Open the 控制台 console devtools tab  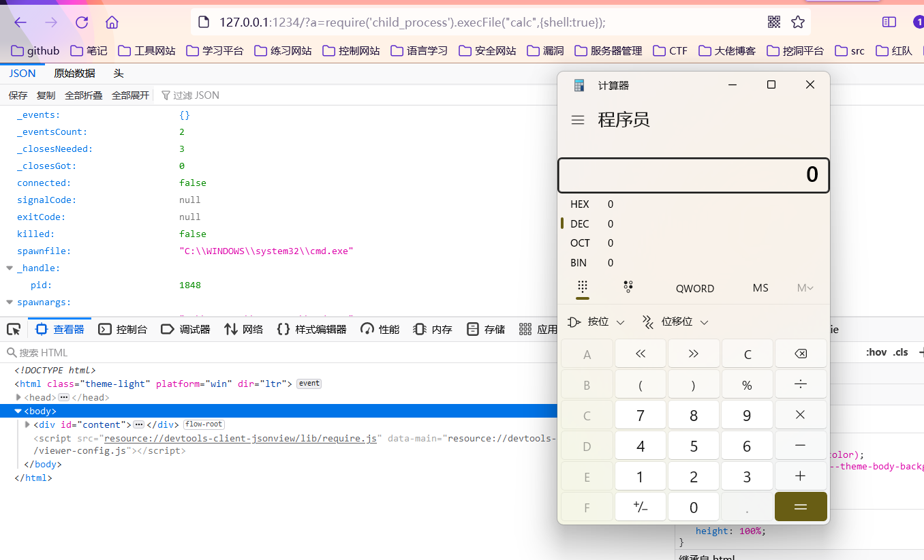(123, 330)
